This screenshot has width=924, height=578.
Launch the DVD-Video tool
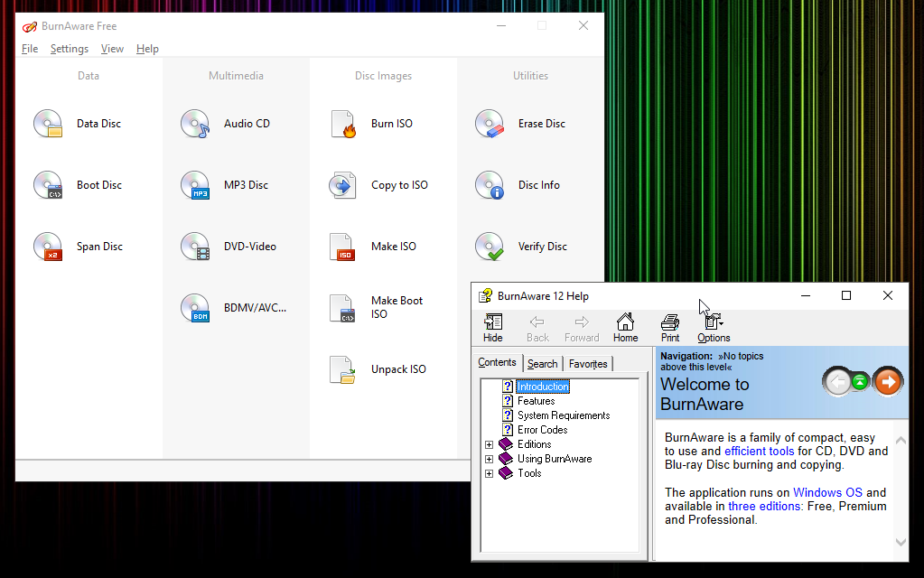click(x=229, y=247)
